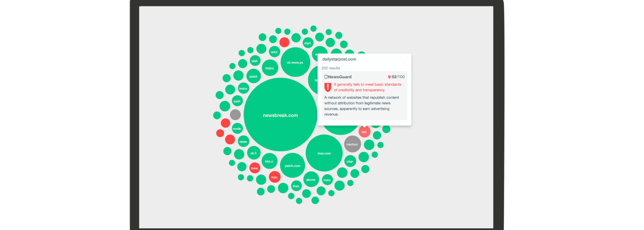The image size is (644, 230).
Task: Click the 'abcne' bubble
Action: [311, 179]
